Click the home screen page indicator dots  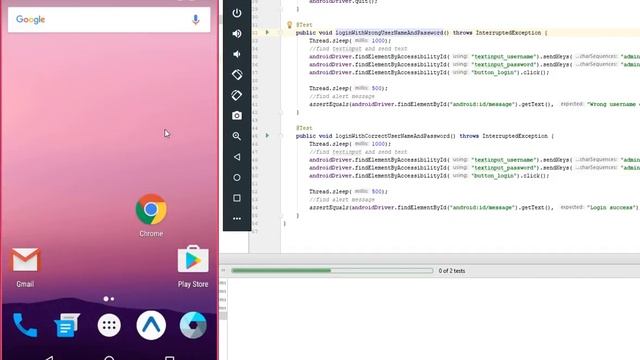tap(109, 299)
